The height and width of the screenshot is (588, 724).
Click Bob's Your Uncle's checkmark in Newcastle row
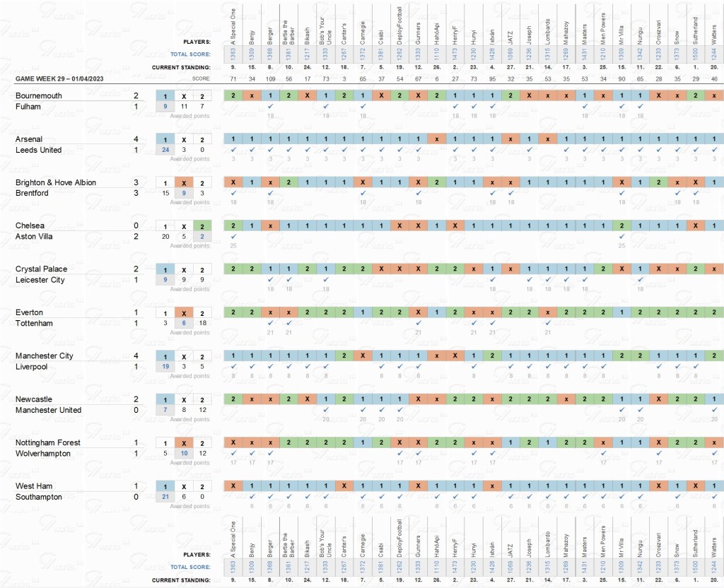coord(325,410)
